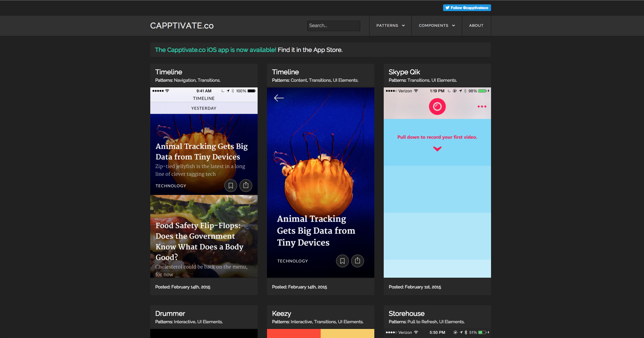Open second Timeline card title with Content pattern
This screenshot has height=338, width=644.
tap(285, 72)
